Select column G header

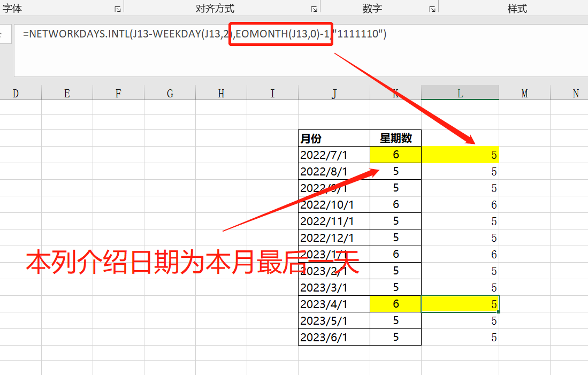(x=170, y=94)
